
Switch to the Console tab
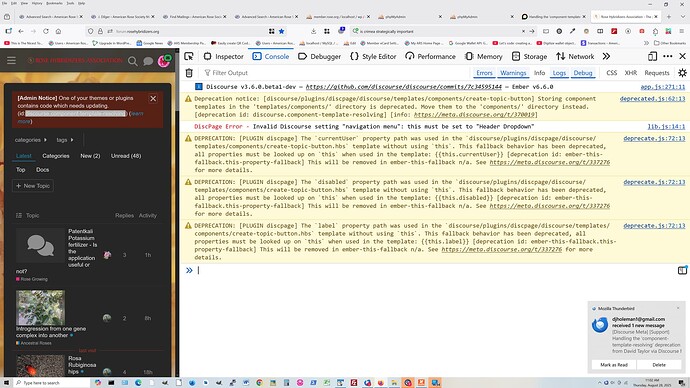pos(271,56)
